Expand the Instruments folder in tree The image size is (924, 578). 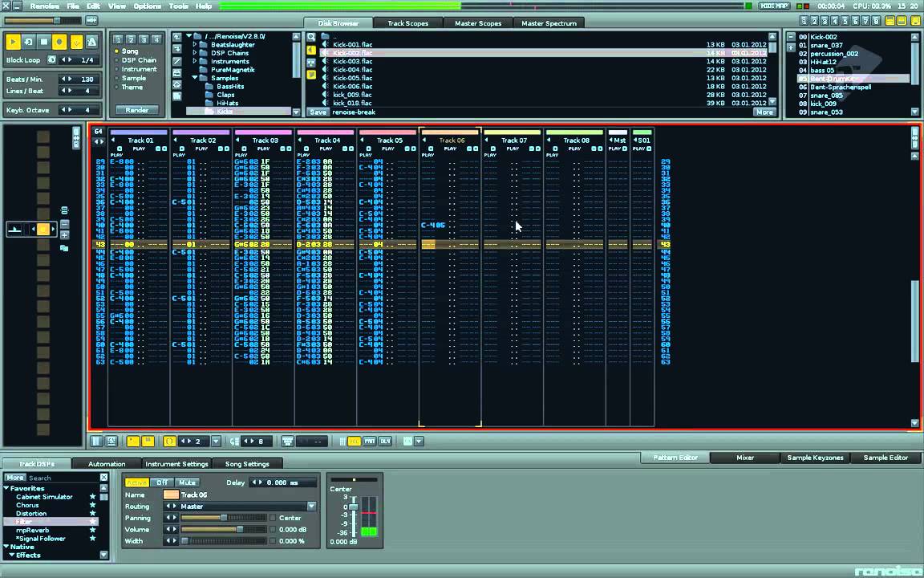[195, 61]
